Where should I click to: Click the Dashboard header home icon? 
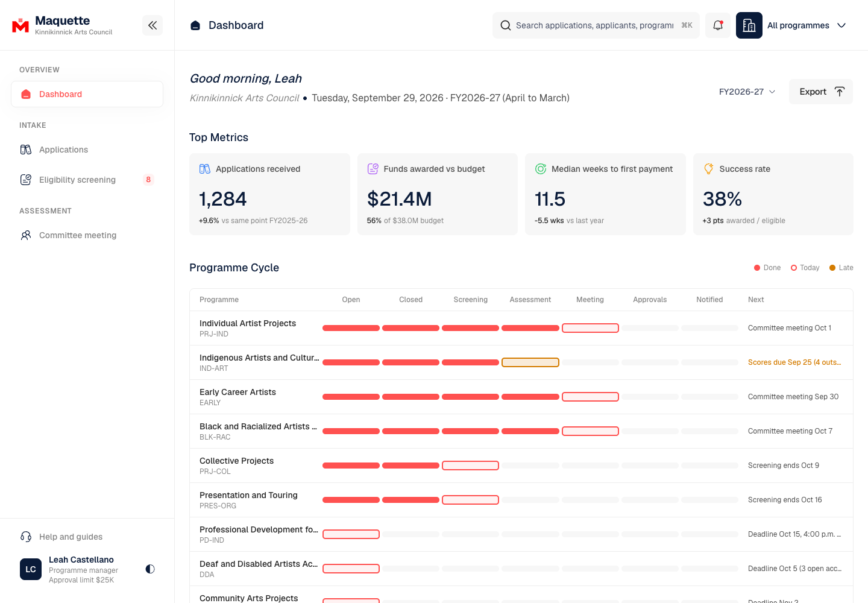[195, 25]
